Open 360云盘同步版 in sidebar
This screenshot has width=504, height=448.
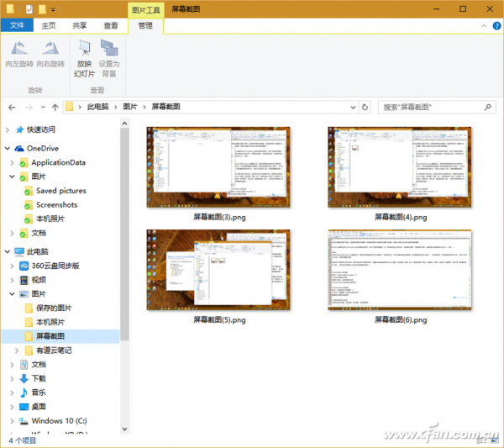55,266
